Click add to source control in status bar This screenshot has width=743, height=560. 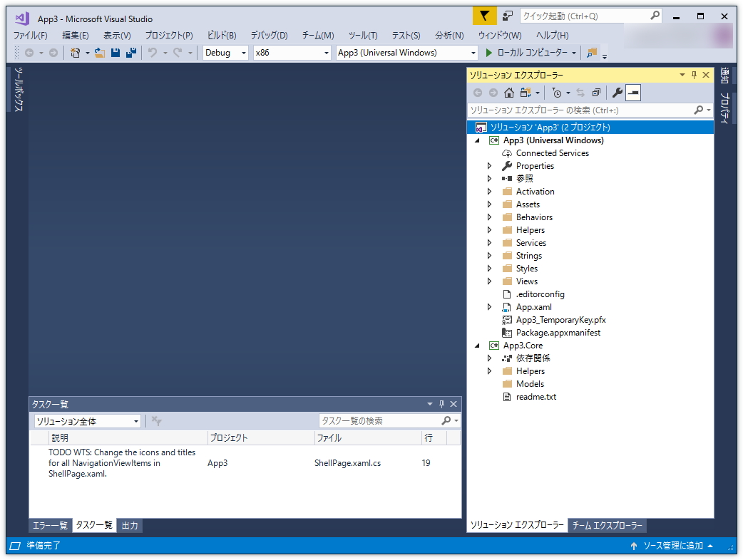[672, 546]
